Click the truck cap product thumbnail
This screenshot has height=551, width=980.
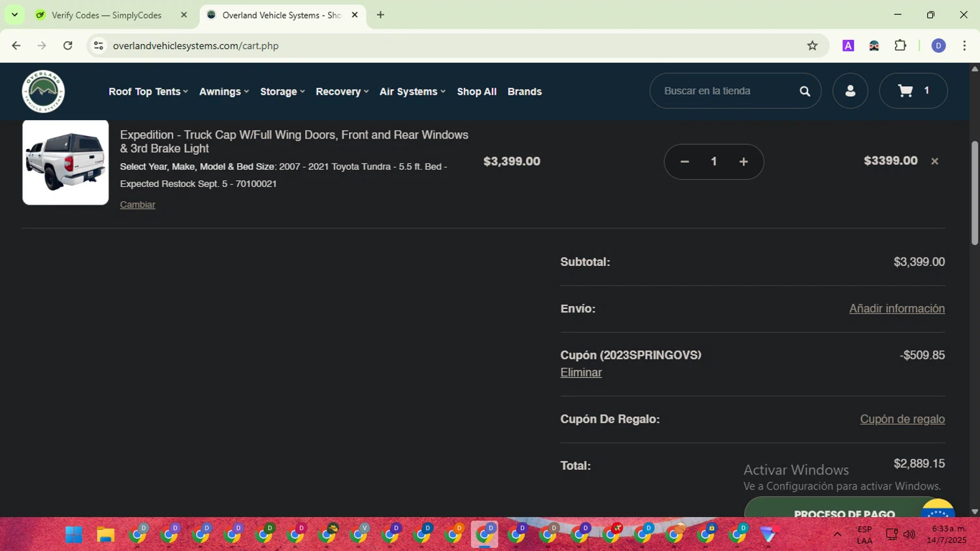[65, 162]
